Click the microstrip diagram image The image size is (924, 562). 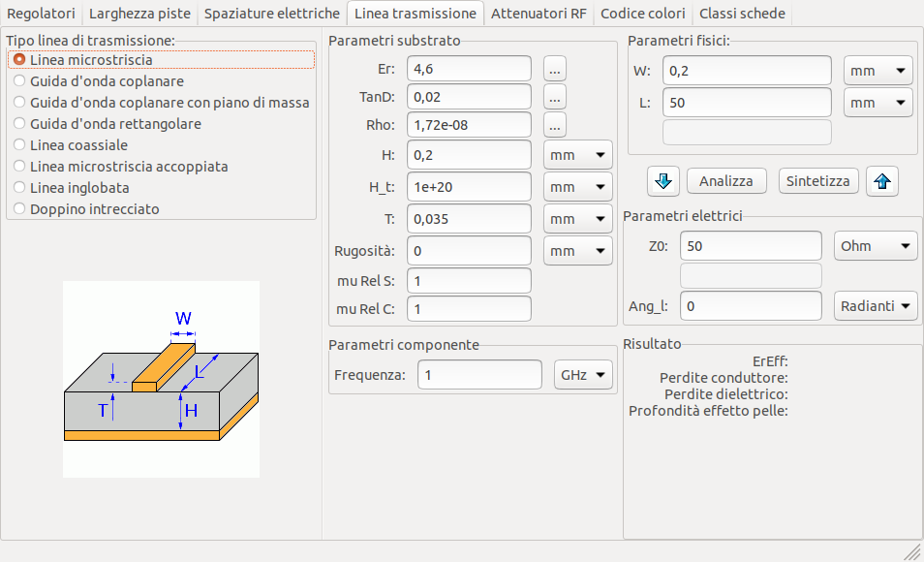[161, 379]
